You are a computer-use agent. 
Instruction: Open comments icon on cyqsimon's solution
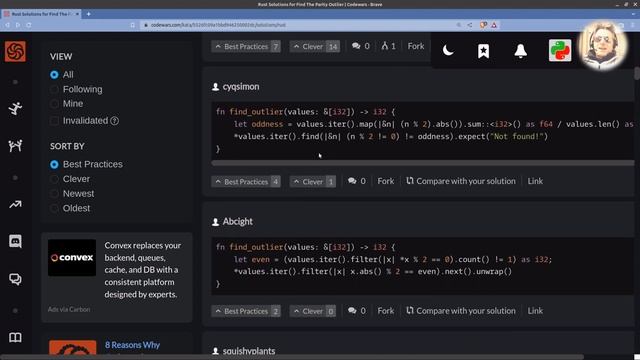(x=352, y=181)
